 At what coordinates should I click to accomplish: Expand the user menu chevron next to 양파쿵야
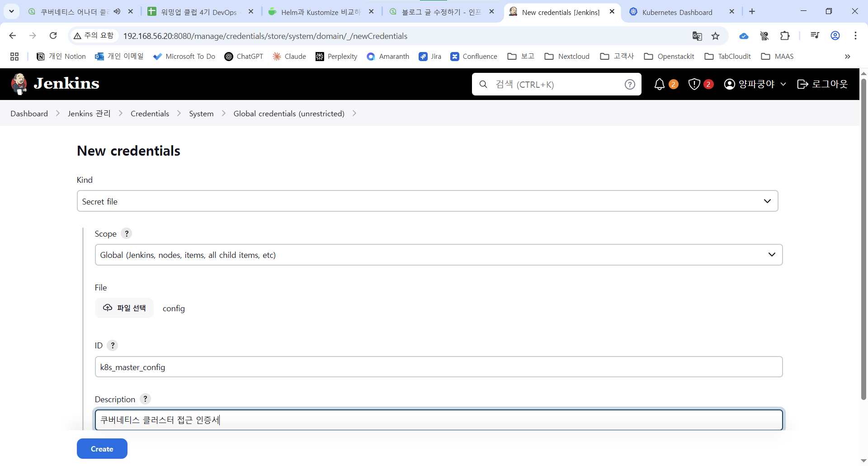point(783,84)
